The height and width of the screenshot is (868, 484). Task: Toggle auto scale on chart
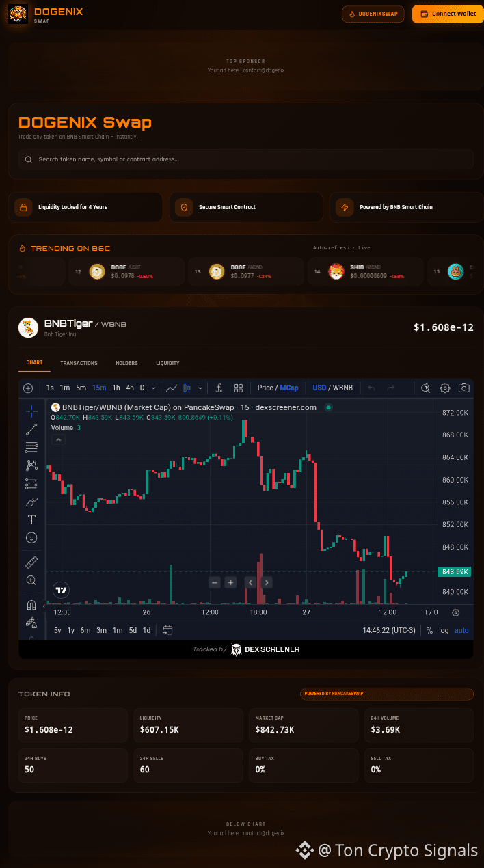coord(462,630)
